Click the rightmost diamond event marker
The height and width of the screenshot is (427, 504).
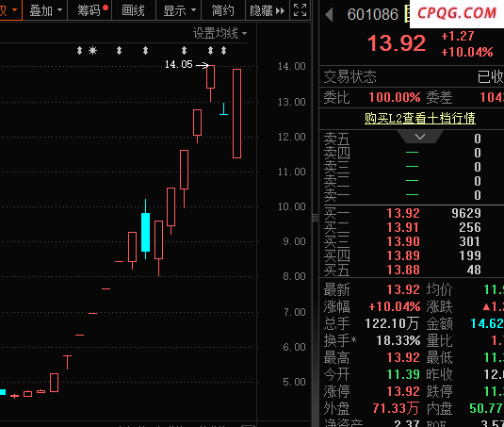(x=223, y=51)
